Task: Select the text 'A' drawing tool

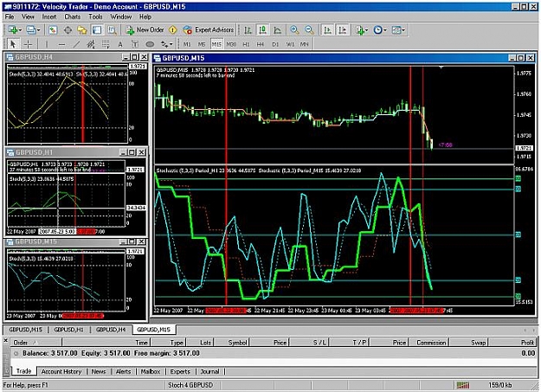Action: click(x=120, y=44)
